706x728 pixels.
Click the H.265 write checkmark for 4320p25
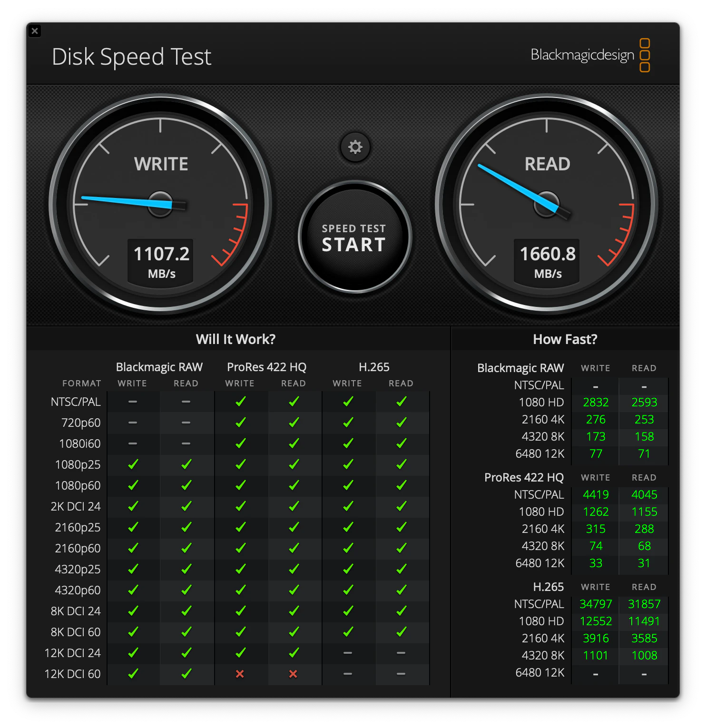(348, 569)
